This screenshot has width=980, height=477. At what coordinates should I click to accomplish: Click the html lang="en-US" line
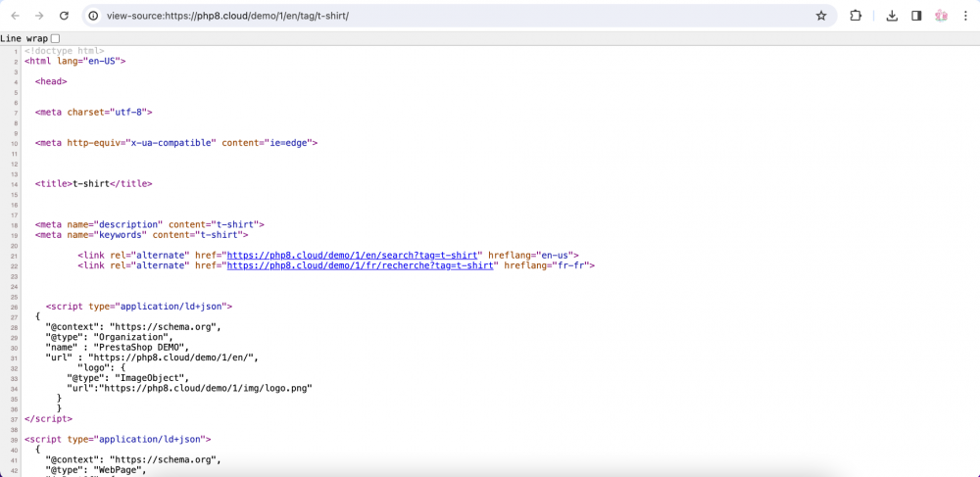(75, 61)
